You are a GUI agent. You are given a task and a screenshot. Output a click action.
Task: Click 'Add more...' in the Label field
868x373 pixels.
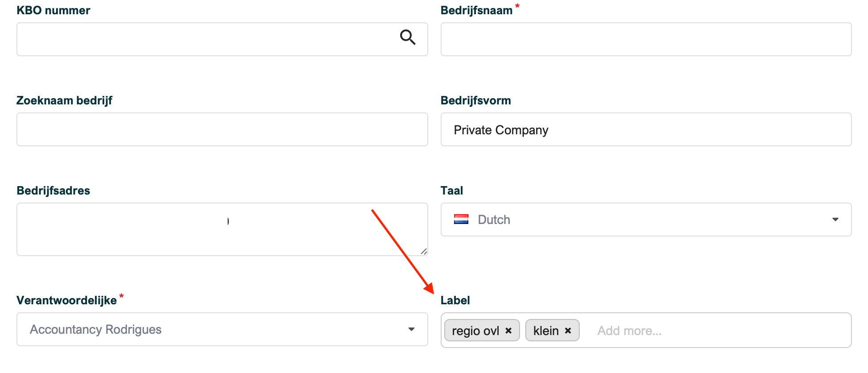(x=629, y=331)
